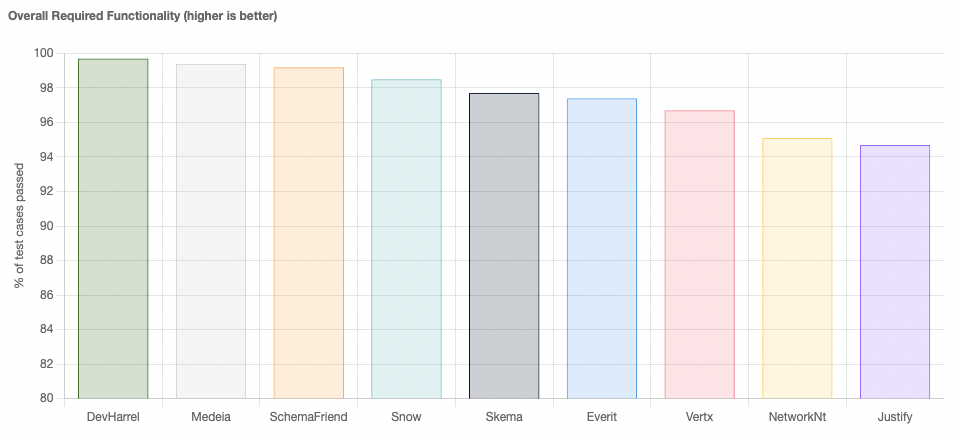Click the Vertx axis label
This screenshot has width=955, height=436.
pos(699,417)
